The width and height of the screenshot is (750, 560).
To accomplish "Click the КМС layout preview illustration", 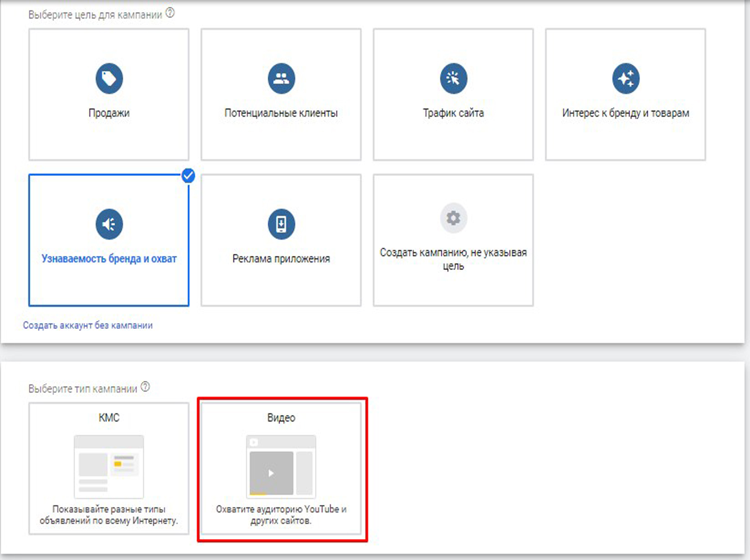I will click(109, 466).
